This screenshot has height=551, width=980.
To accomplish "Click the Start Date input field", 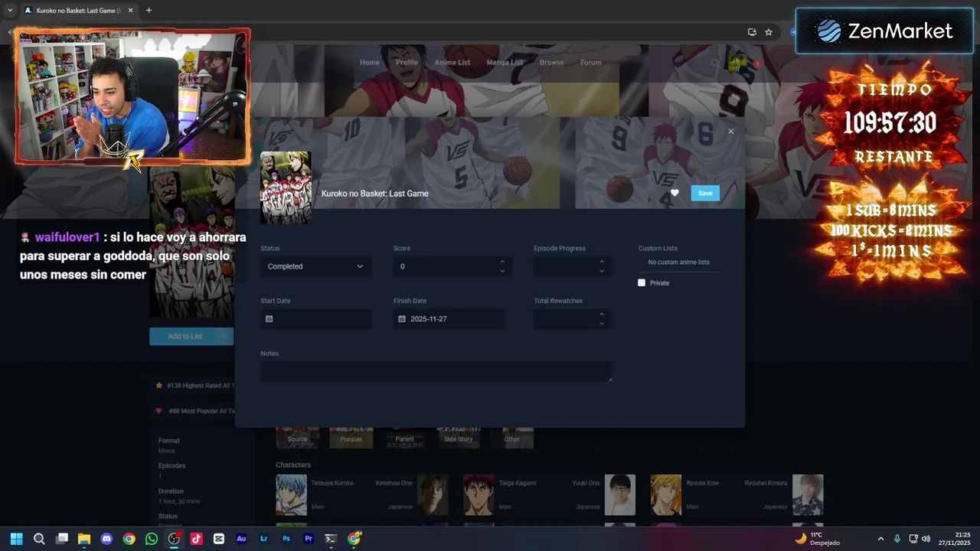I will 316,318.
